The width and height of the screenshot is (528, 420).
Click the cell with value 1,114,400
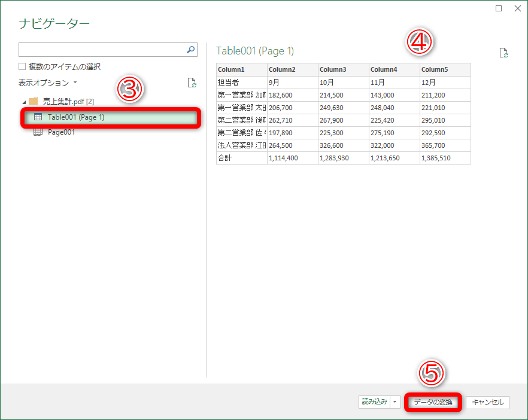pyautogui.click(x=293, y=158)
